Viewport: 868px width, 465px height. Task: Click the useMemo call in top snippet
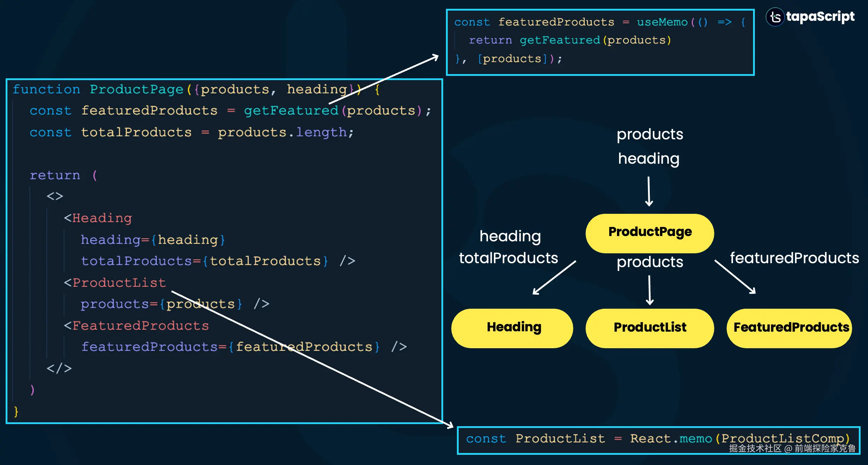pyautogui.click(x=662, y=22)
